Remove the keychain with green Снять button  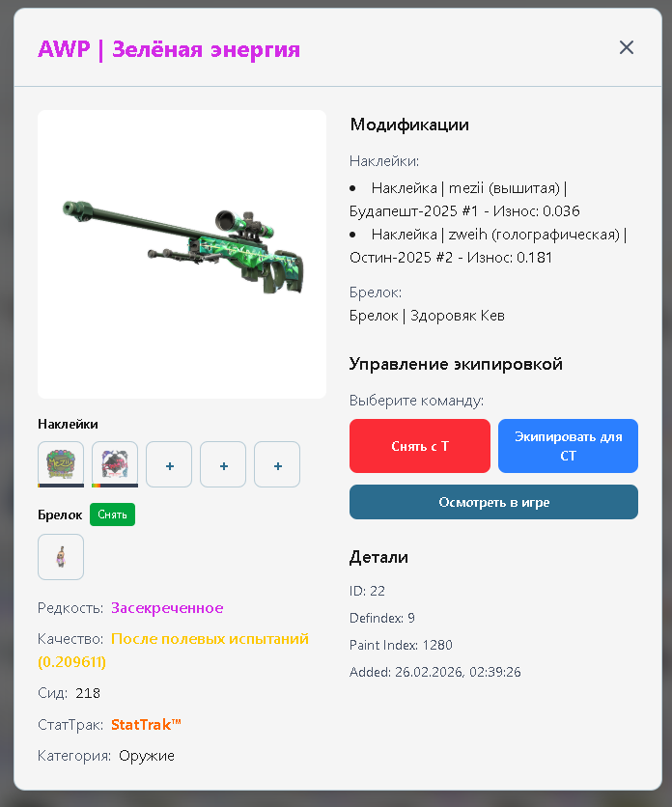click(112, 515)
